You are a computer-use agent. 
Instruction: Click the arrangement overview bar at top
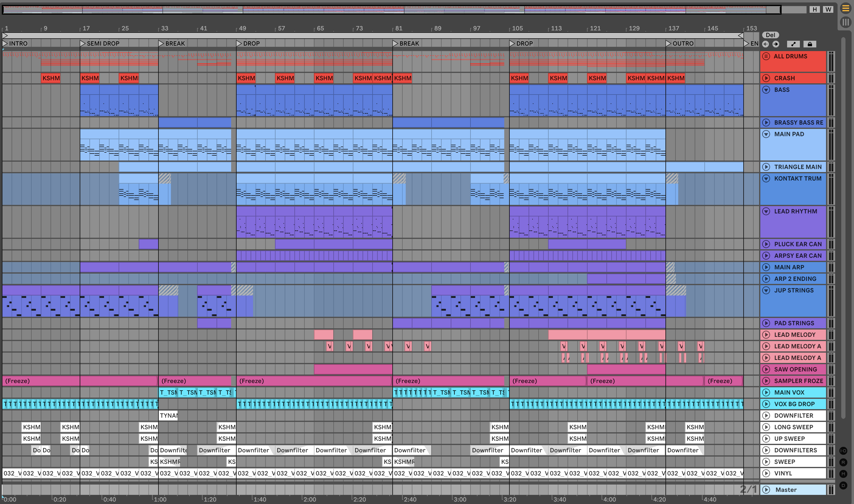391,9
